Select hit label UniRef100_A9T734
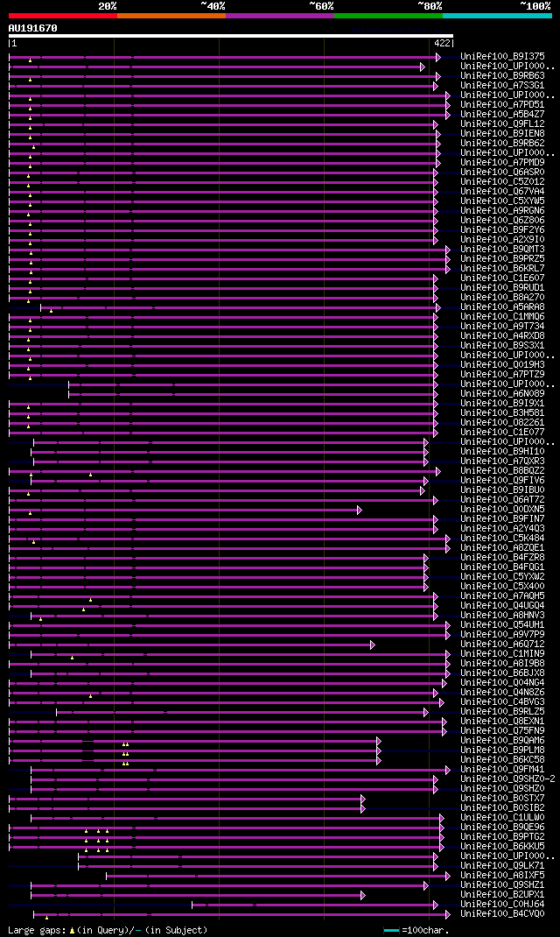This screenshot has height=937, width=560. point(502,326)
